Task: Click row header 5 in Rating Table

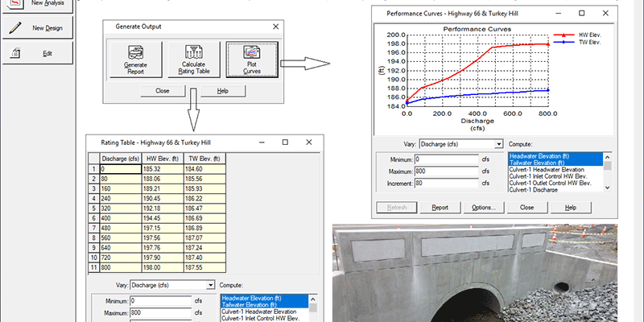Action: pyautogui.click(x=94, y=208)
